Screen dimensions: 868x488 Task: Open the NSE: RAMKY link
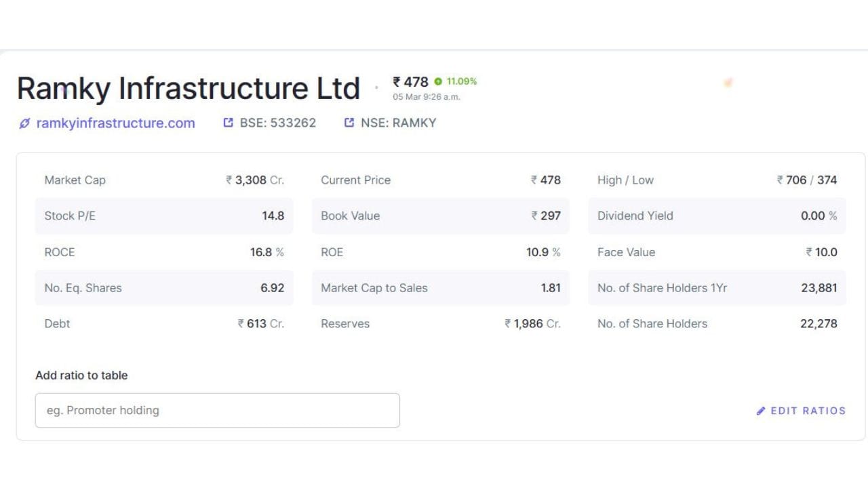coord(398,123)
